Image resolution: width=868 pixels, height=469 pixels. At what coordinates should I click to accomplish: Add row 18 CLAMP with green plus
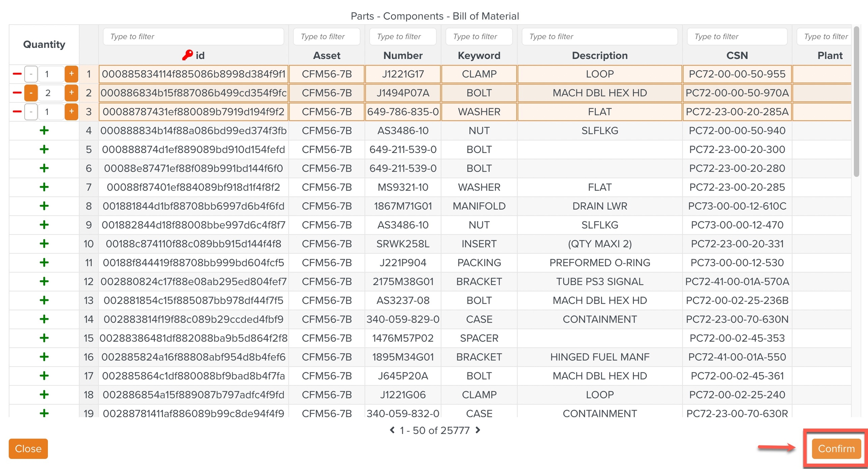click(44, 394)
